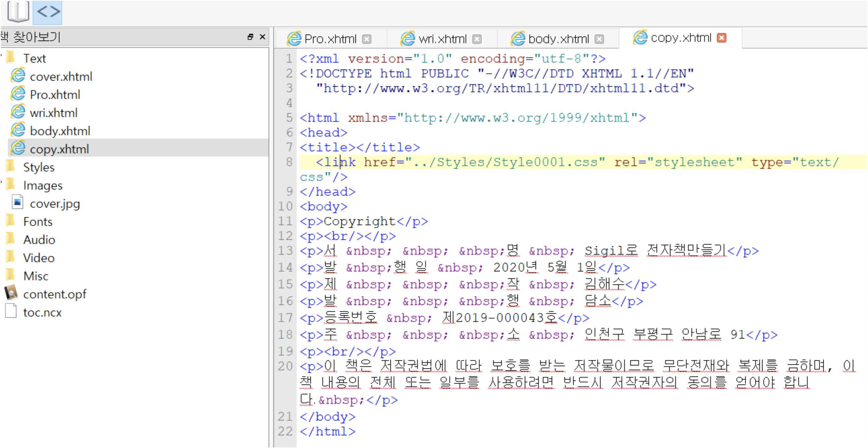Close the Pro.xhtml tab

[x=367, y=39]
